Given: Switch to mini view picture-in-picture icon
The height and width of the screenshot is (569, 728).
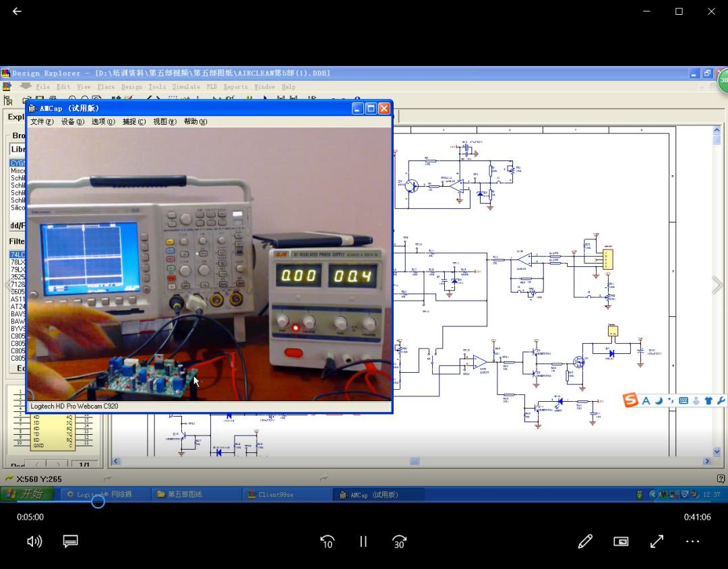Looking at the screenshot, I should pos(621,541).
